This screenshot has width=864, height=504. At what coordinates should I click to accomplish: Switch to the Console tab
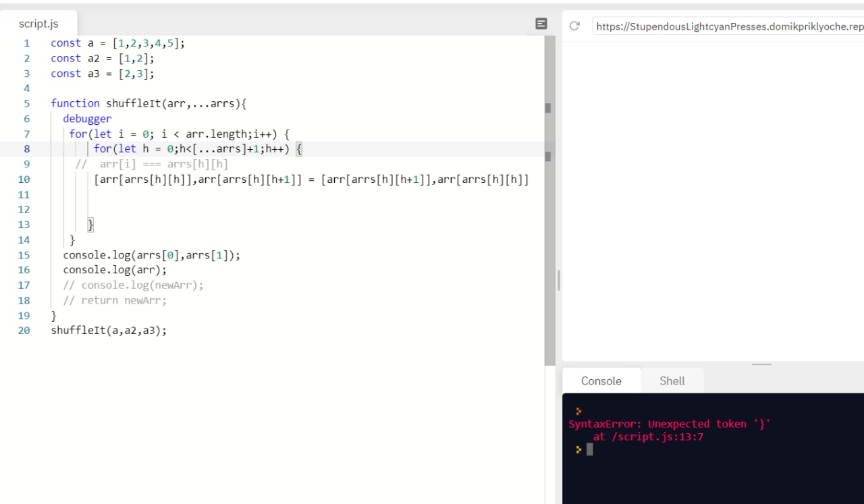tap(601, 381)
